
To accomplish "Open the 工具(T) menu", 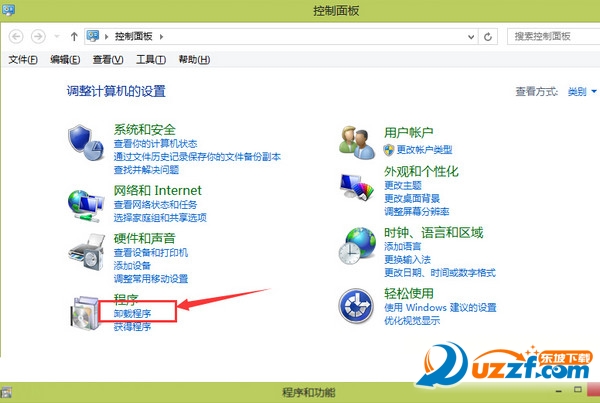I will point(150,60).
